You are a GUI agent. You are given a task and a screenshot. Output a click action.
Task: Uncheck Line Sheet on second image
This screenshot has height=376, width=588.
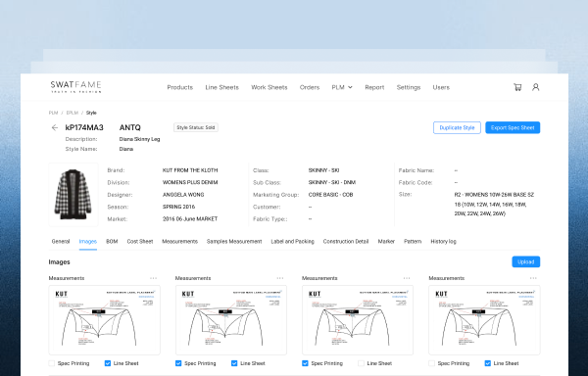[234, 363]
